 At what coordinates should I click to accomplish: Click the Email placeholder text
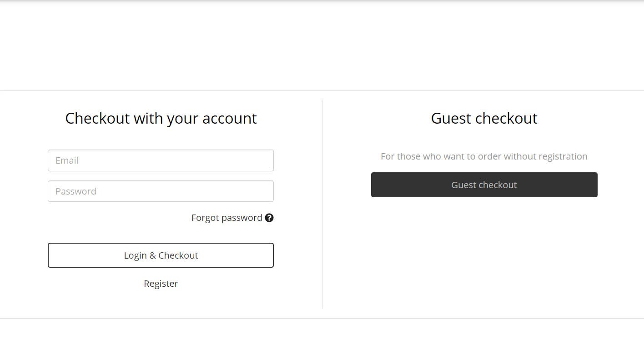[x=67, y=160]
